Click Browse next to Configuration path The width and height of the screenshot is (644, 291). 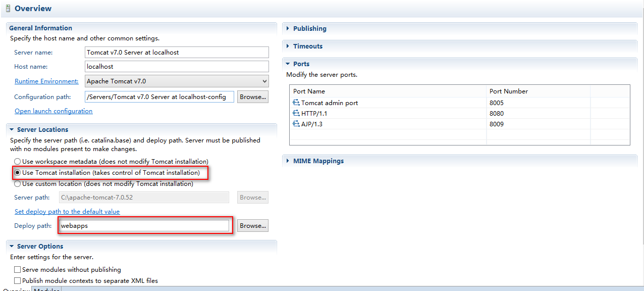(x=253, y=96)
